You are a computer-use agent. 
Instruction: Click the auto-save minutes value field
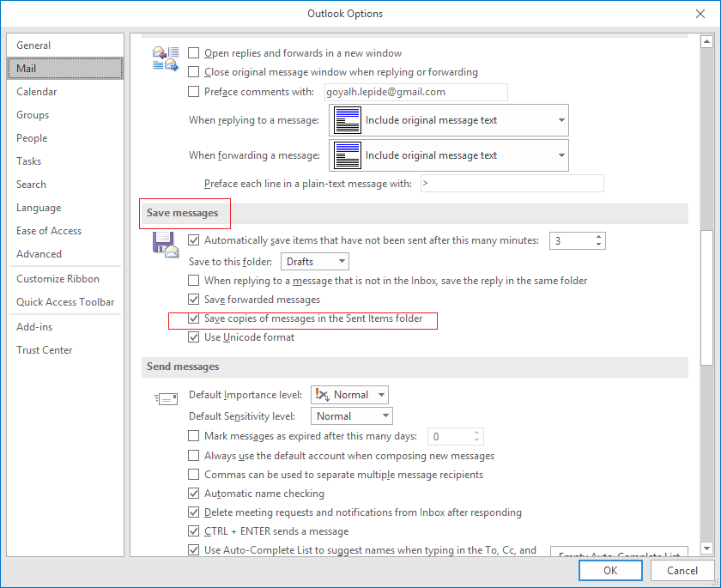[x=571, y=241]
